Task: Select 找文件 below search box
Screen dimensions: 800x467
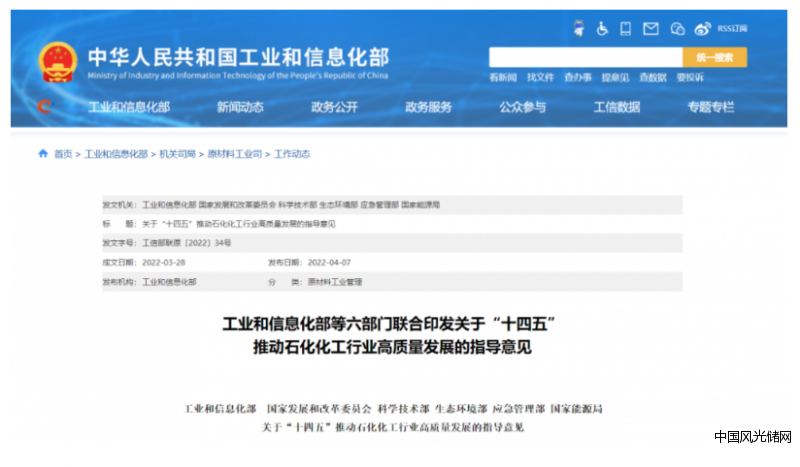Action: 540,78
